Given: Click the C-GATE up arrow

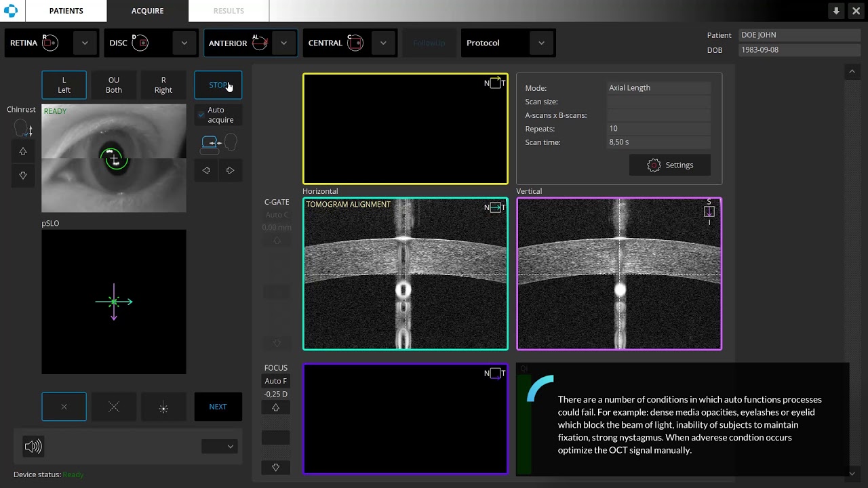Looking at the screenshot, I should tap(277, 241).
